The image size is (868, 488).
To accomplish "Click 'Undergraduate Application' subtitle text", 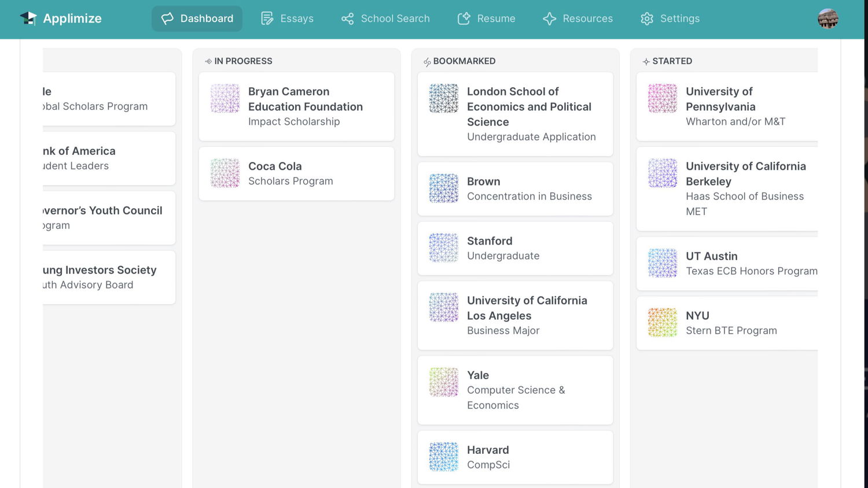I will [531, 136].
